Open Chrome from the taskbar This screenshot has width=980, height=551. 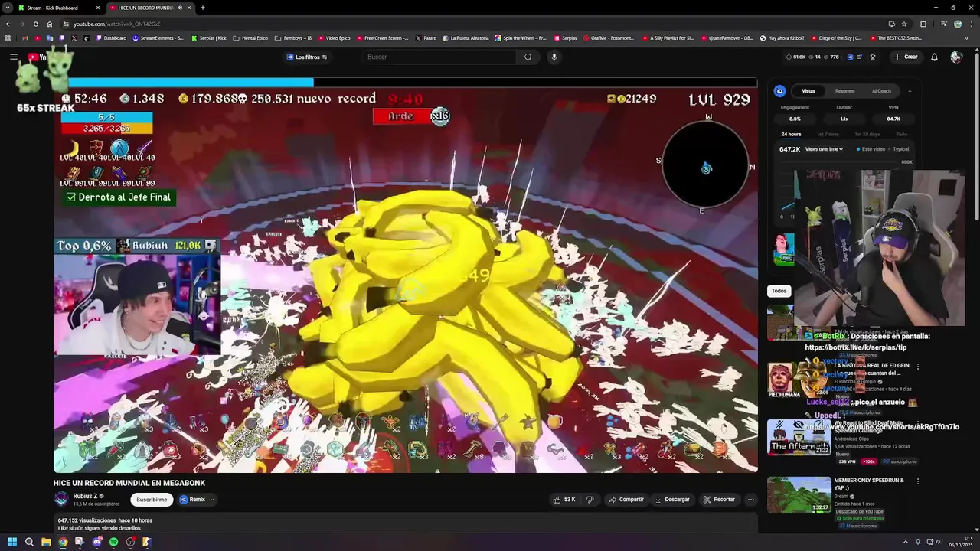pyautogui.click(x=63, y=542)
